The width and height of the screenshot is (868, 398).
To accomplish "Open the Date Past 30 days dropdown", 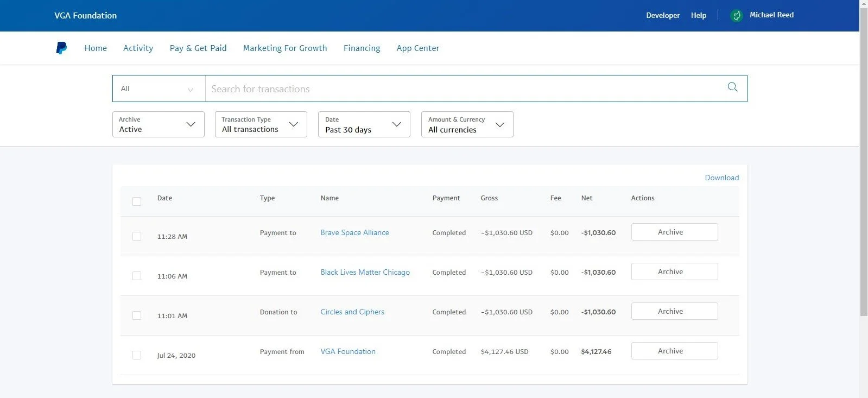I will pos(364,124).
